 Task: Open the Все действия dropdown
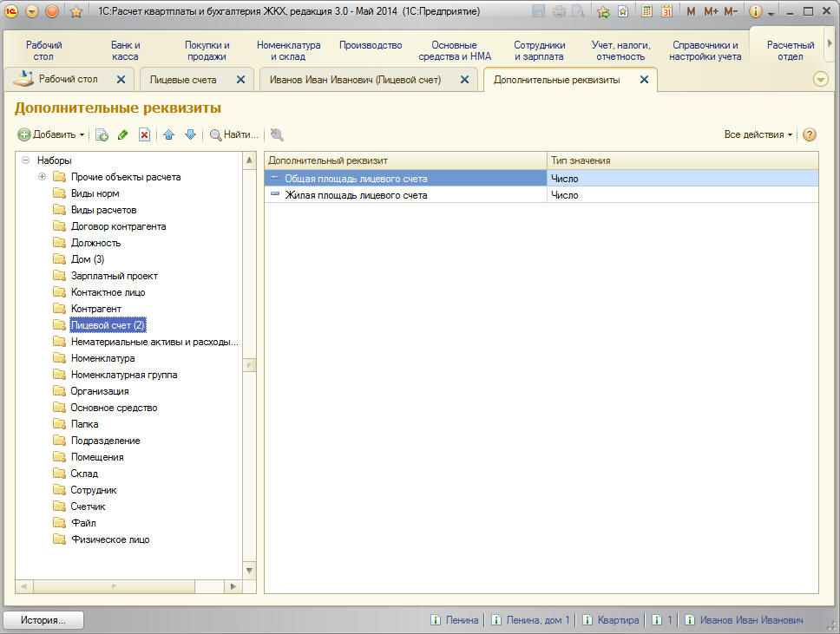[x=758, y=135]
